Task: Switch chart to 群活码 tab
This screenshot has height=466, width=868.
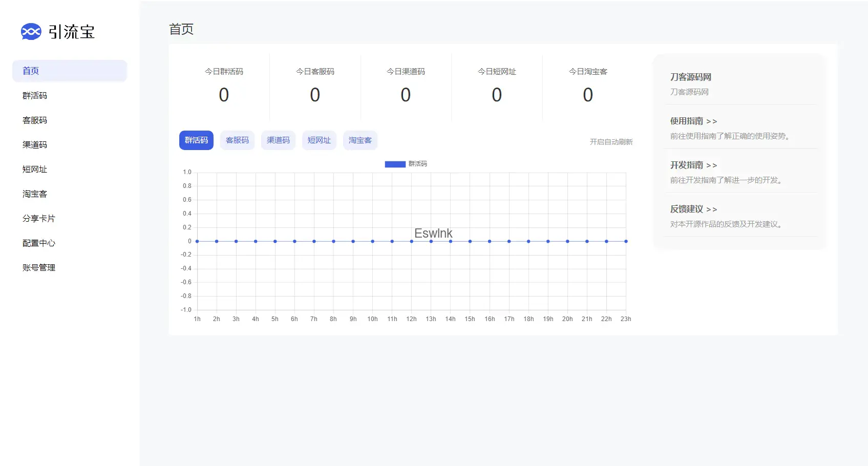Action: [x=196, y=140]
